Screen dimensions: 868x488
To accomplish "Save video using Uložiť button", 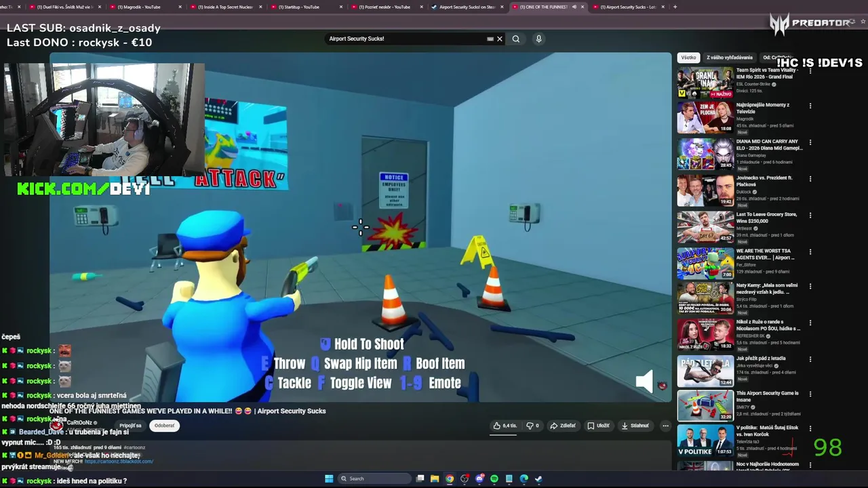I will click(x=598, y=426).
